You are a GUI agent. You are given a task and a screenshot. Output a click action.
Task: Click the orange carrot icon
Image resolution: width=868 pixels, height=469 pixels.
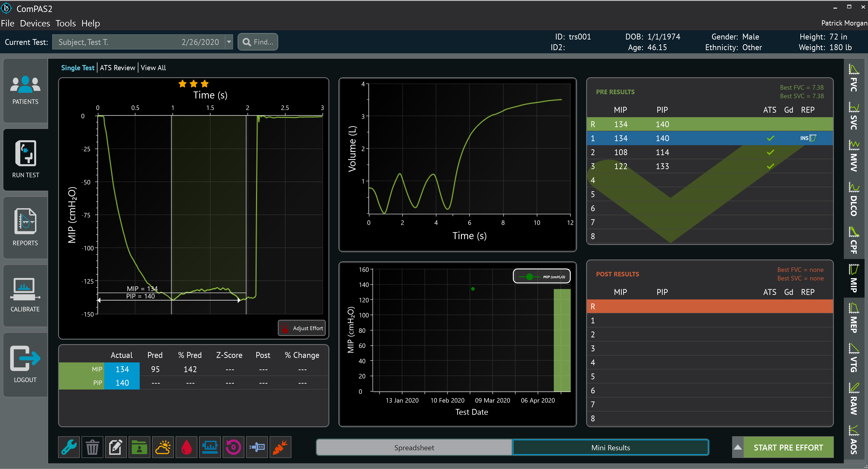click(280, 447)
